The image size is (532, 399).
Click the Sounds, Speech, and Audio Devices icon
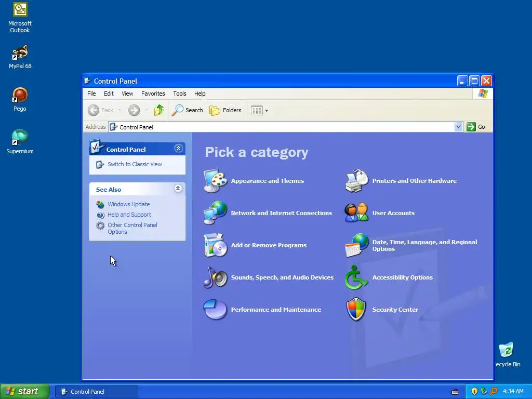coord(215,277)
